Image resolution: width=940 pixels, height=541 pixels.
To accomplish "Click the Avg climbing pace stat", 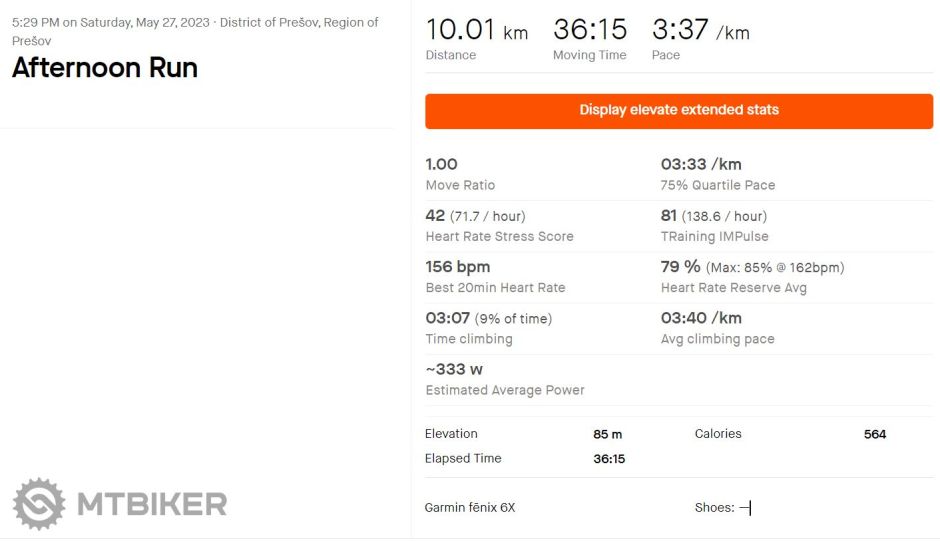I will [717, 328].
